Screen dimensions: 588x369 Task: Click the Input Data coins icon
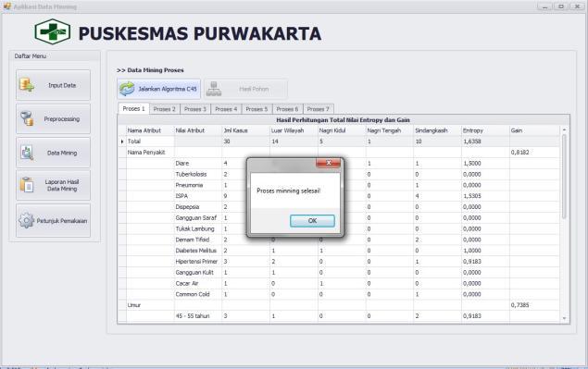click(27, 85)
